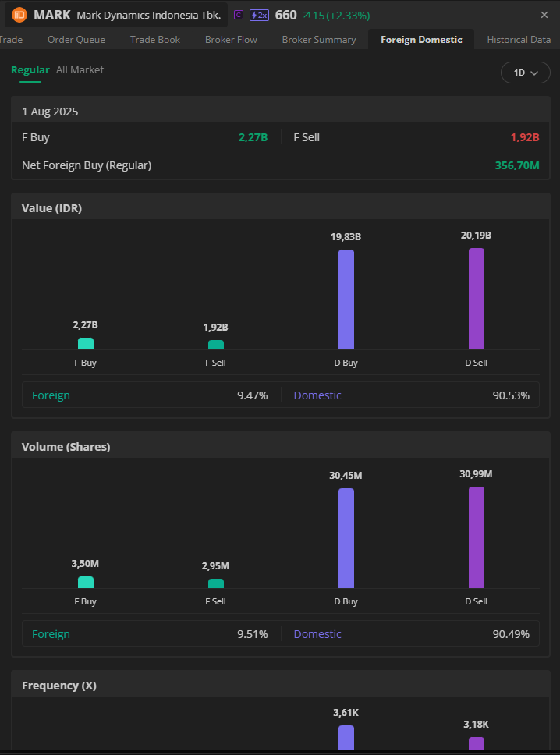
Task: Click the Domestic label in Volume section
Action: click(317, 634)
